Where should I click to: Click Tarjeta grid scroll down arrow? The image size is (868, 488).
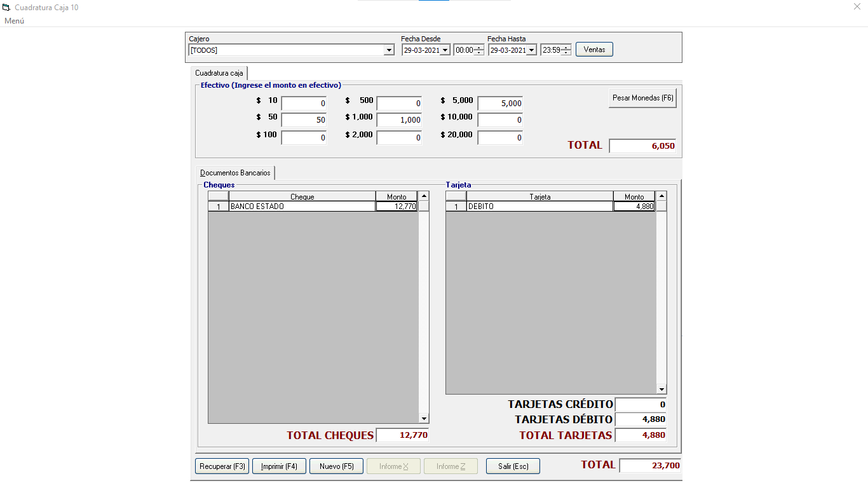point(661,389)
